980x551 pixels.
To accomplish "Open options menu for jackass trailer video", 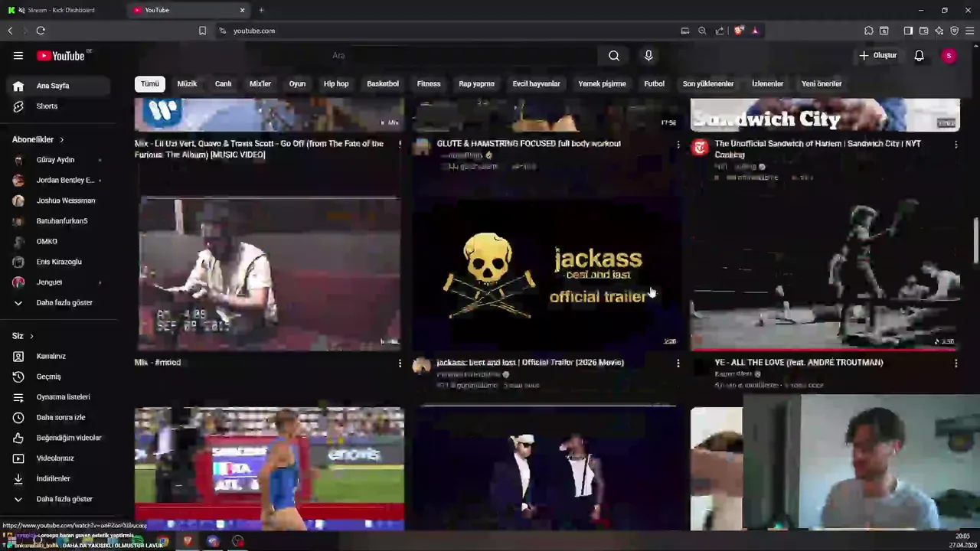I will pos(678,363).
